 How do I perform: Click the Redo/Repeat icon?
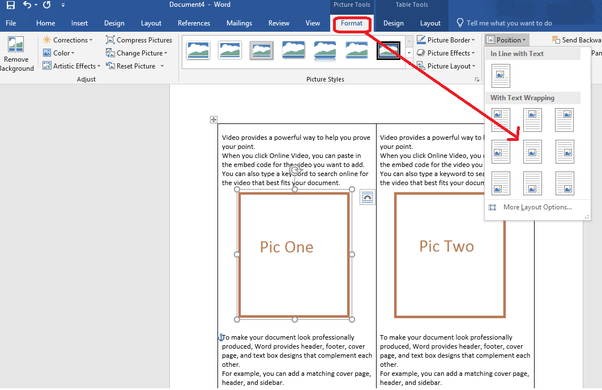click(x=47, y=5)
